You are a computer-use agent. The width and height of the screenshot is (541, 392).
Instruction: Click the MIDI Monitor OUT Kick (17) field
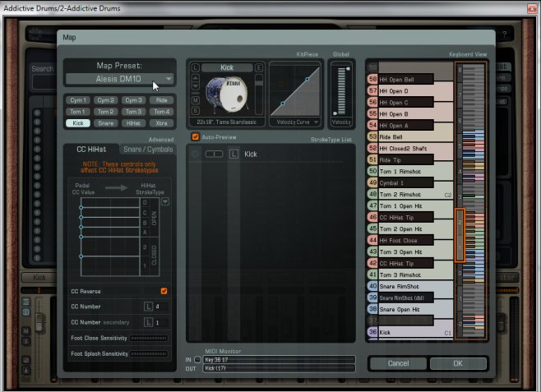click(279, 368)
